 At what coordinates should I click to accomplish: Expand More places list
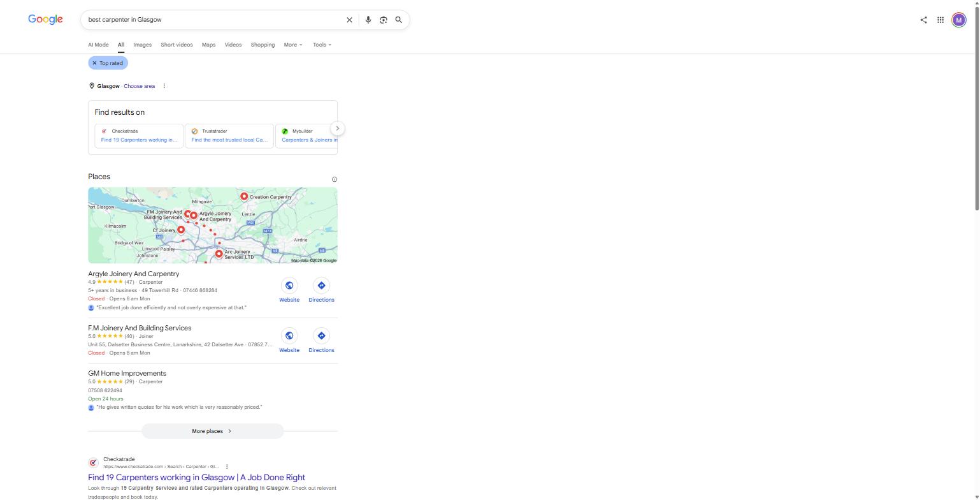click(x=212, y=431)
